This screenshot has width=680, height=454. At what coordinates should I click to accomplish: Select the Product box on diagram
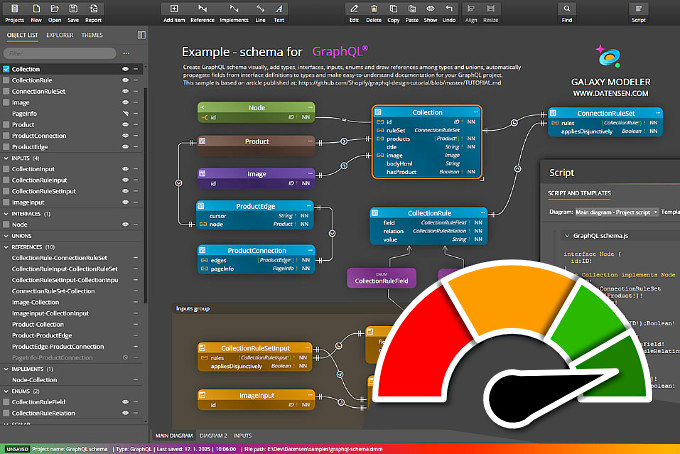pyautogui.click(x=257, y=146)
